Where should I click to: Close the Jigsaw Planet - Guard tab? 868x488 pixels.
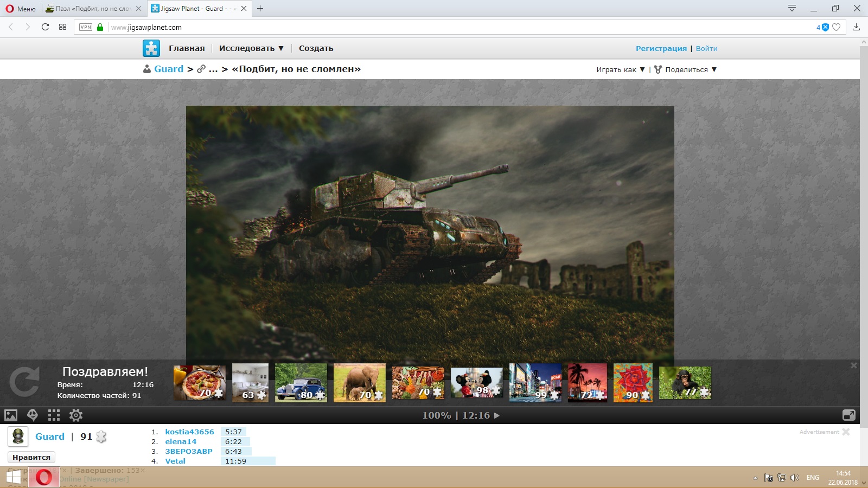click(x=244, y=9)
